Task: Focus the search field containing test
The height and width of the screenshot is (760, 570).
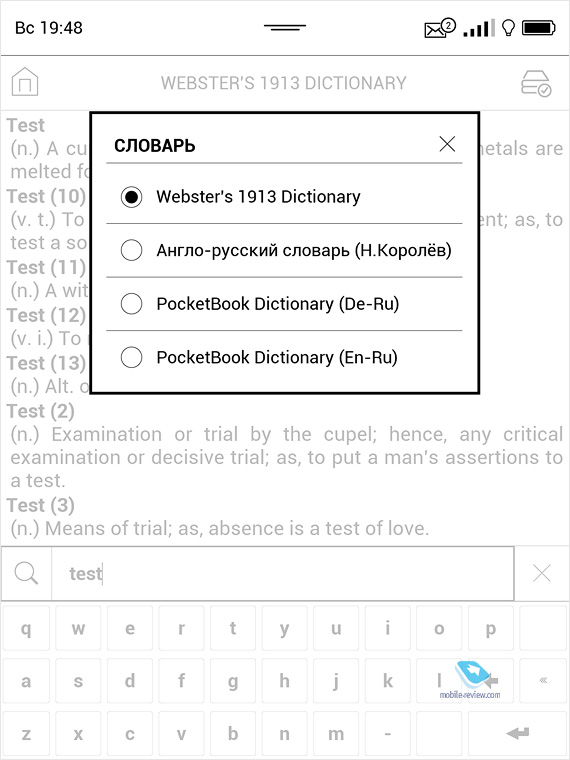Action: pyautogui.click(x=283, y=573)
